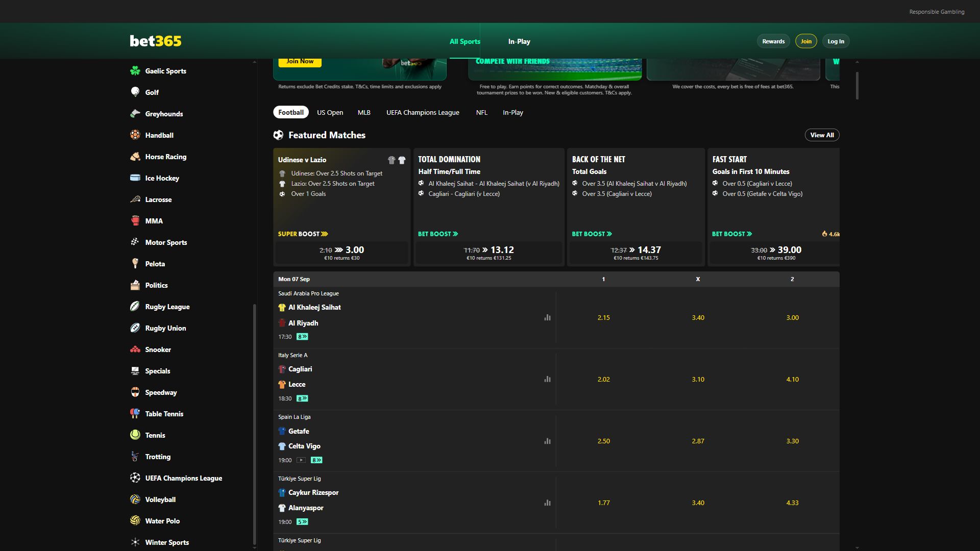Click View All featured matches

coord(822,135)
